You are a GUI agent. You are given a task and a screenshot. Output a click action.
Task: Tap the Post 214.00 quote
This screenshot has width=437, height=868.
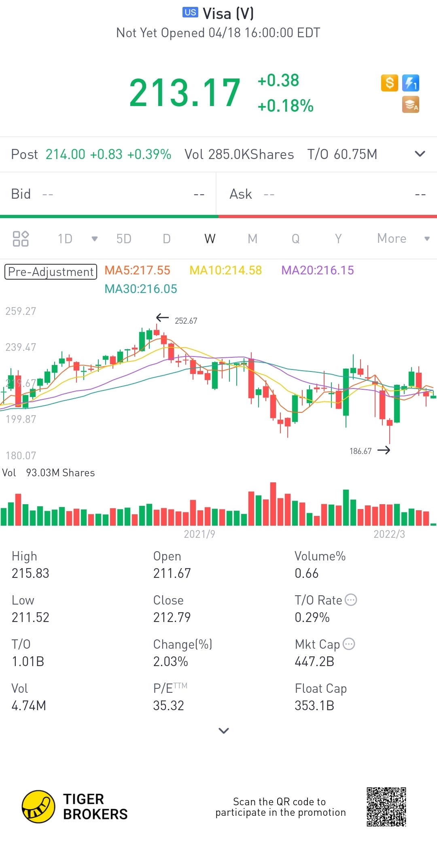click(x=91, y=154)
